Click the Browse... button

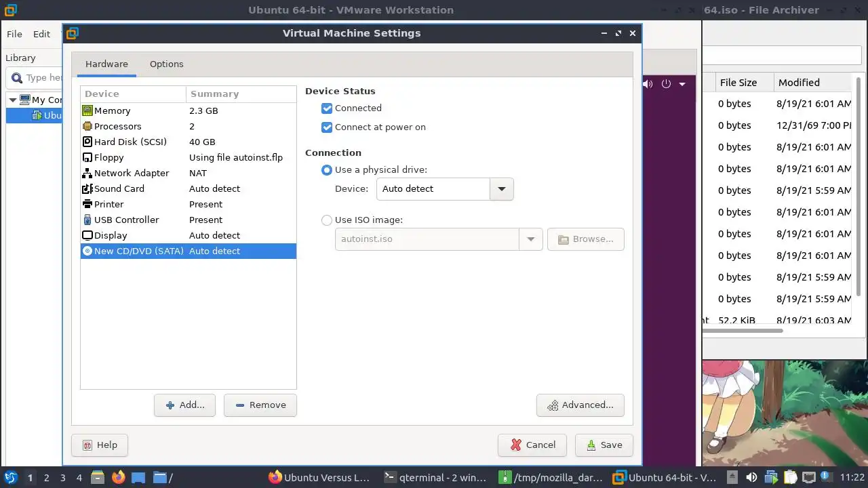[x=586, y=239]
